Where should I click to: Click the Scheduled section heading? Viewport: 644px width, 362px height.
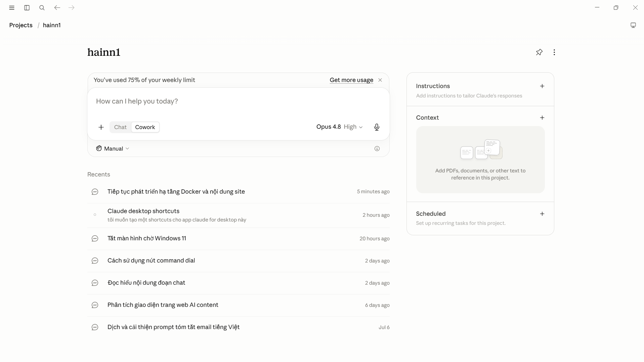[x=431, y=214]
